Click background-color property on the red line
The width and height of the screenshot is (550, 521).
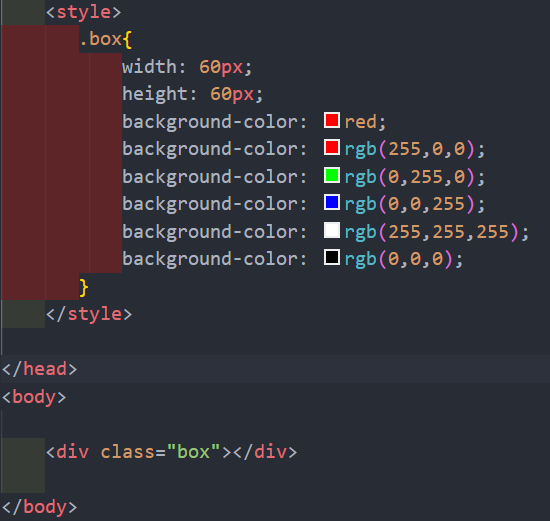pos(209,122)
